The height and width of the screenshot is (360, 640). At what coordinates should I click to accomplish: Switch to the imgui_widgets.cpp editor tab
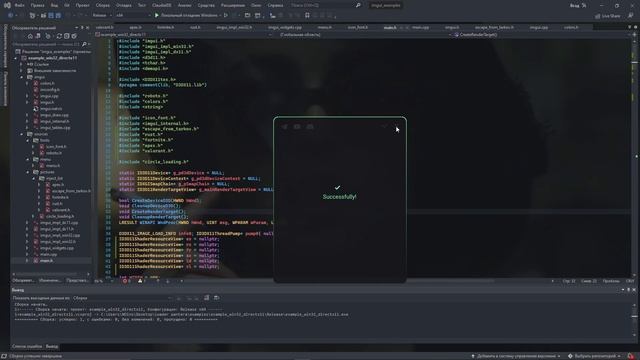pyautogui.click(x=285, y=27)
